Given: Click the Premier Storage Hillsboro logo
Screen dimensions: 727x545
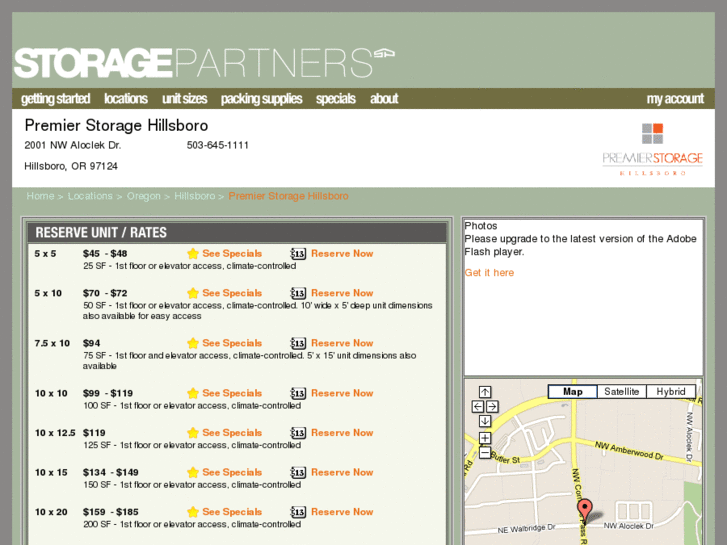Looking at the screenshot, I should pos(652,149).
